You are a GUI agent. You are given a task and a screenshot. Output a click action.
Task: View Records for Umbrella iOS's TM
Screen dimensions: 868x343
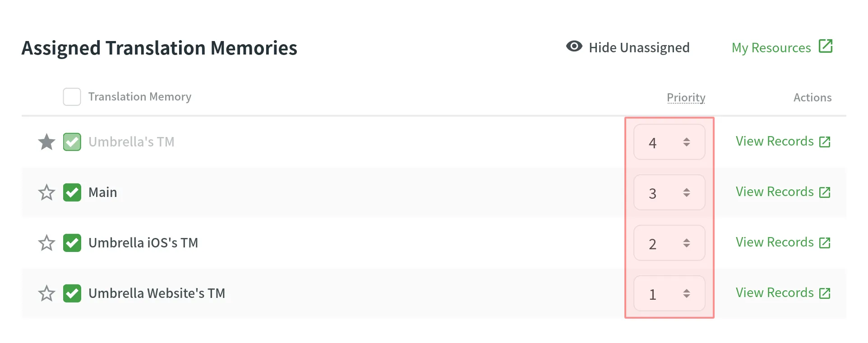tap(775, 242)
